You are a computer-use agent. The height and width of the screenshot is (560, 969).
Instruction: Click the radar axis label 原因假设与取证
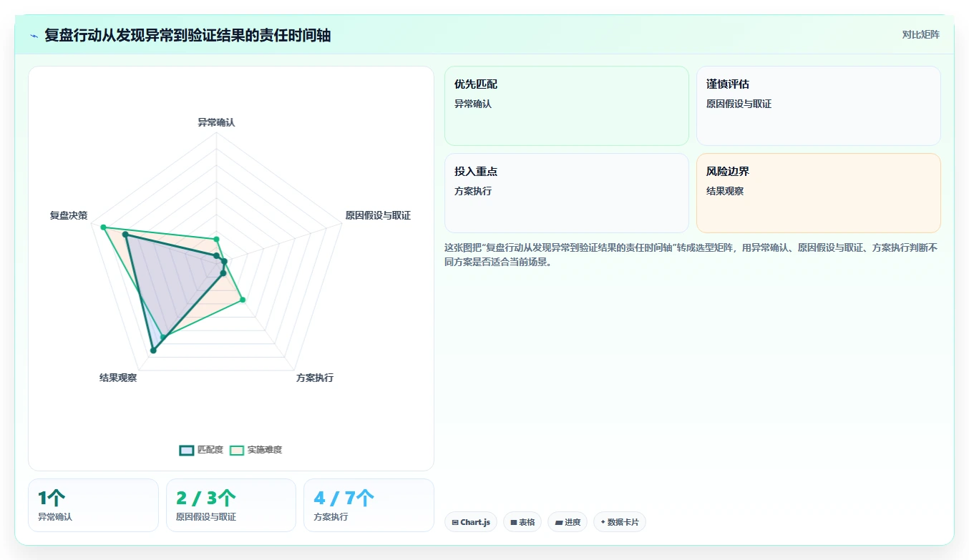click(x=378, y=215)
